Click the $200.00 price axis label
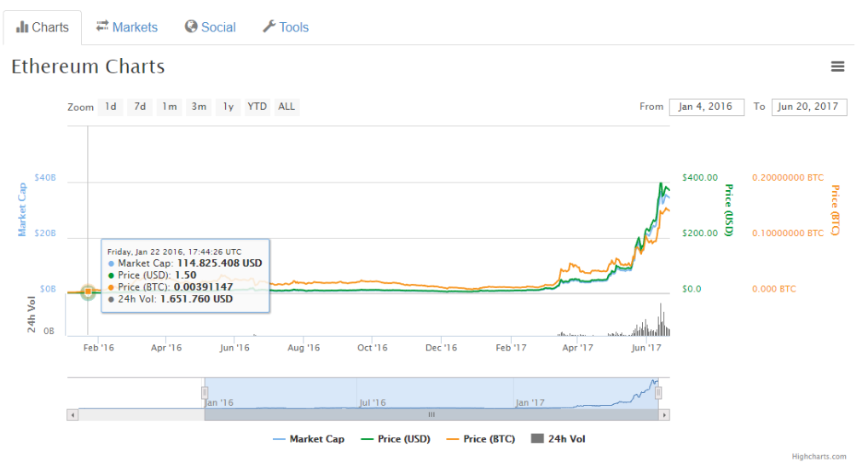Screen dimensions: 868x468 pos(700,233)
